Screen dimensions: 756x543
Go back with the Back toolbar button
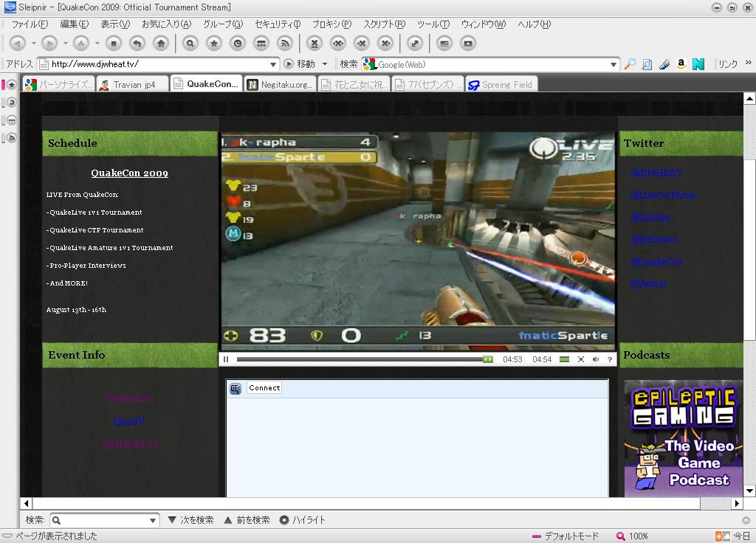[18, 44]
